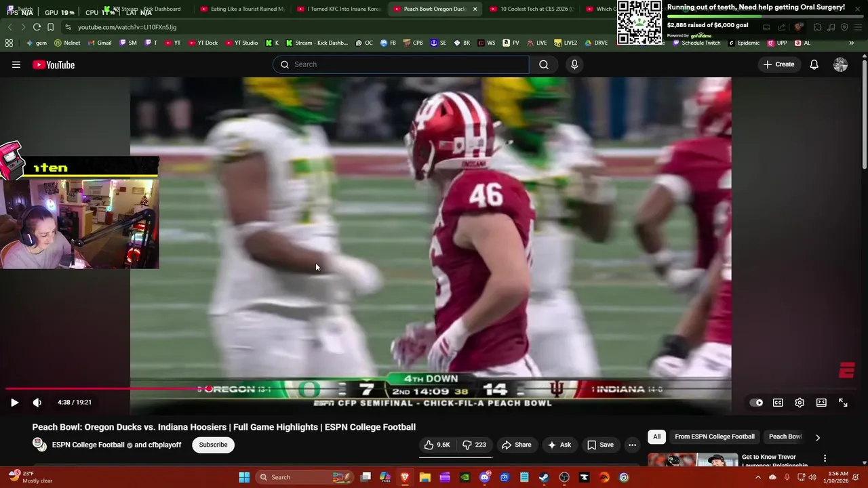Switch to the Eating Like a Tourist tab

coord(243,9)
